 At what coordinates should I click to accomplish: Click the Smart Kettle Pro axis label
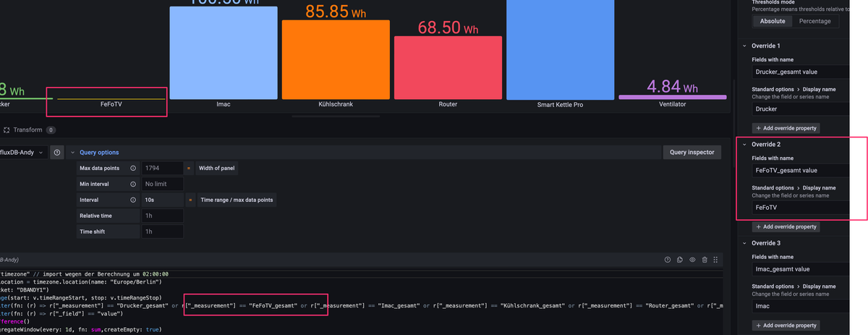(561, 105)
